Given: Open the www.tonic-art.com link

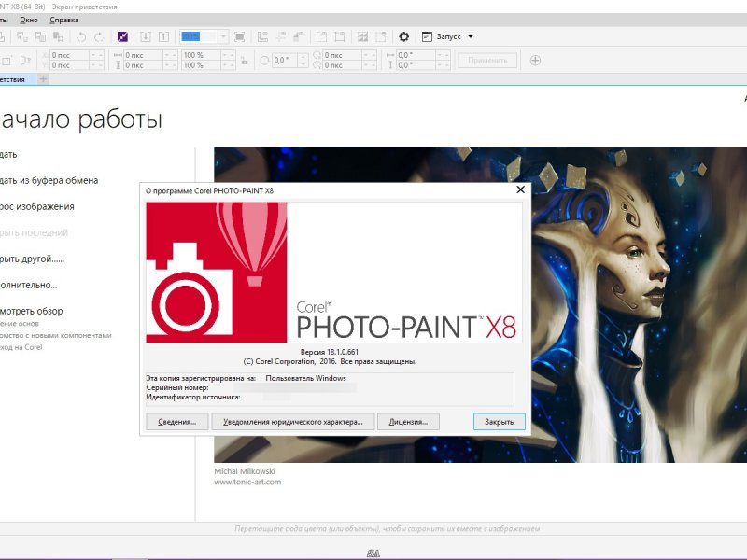Looking at the screenshot, I should (247, 482).
